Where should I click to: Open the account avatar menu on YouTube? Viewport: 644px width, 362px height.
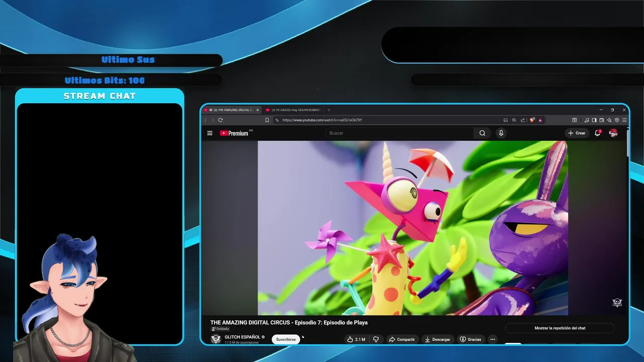point(613,133)
